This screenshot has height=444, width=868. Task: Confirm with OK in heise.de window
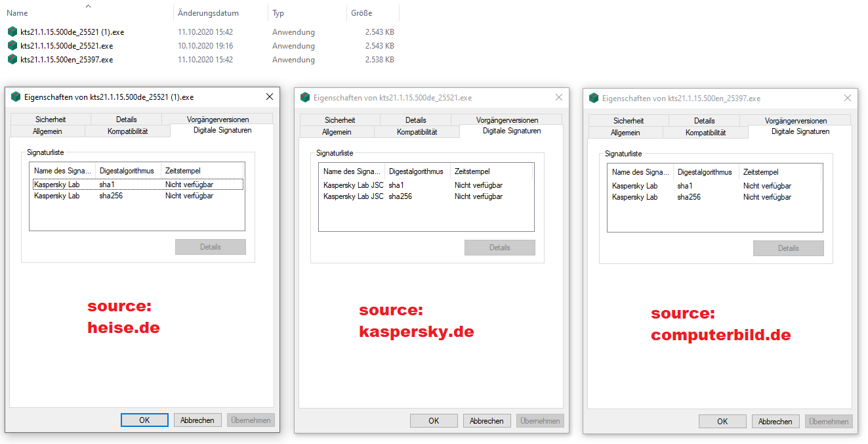[x=144, y=420]
